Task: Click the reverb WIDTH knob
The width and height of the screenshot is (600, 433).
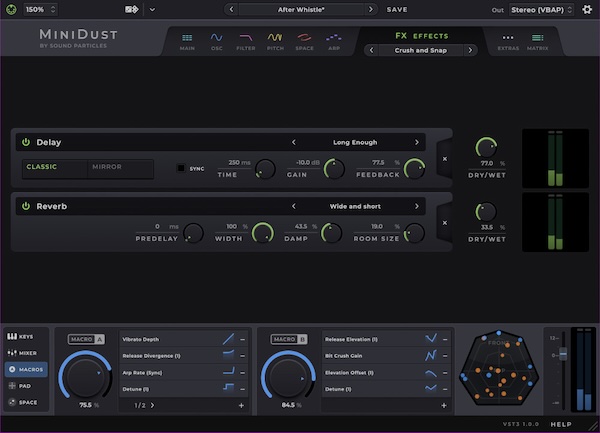Action: pyautogui.click(x=263, y=233)
